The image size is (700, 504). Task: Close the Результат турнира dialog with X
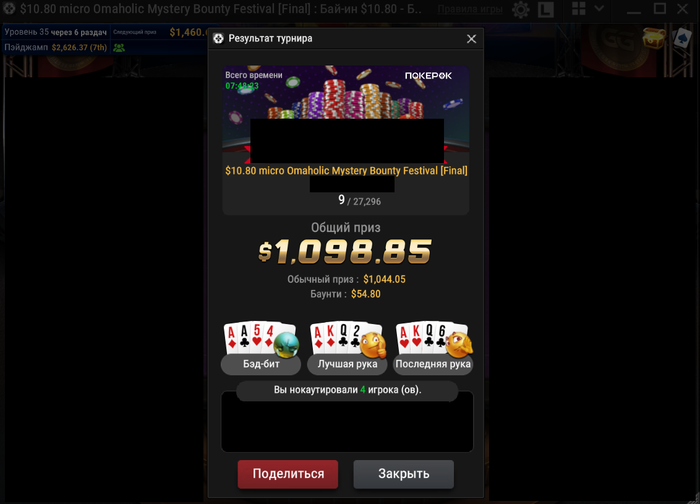pos(471,39)
